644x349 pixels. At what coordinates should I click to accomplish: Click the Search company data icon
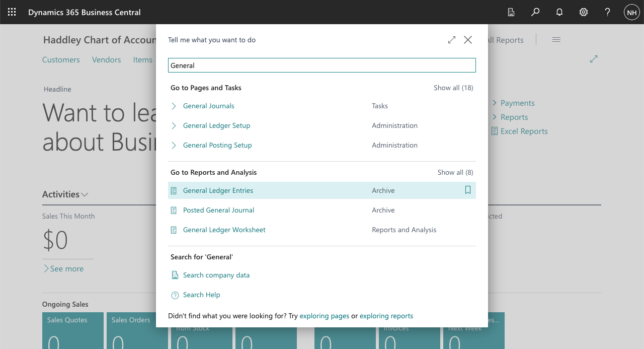175,275
